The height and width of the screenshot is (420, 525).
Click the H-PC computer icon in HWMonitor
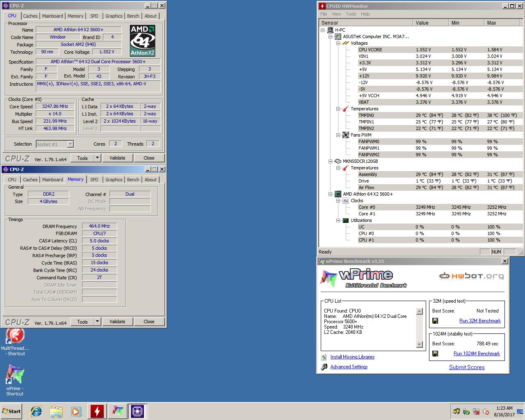tap(330, 30)
